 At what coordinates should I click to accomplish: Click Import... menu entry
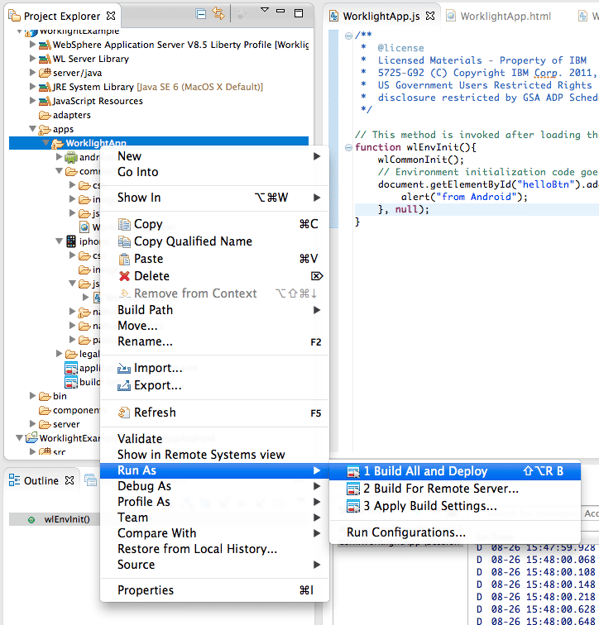214,368
